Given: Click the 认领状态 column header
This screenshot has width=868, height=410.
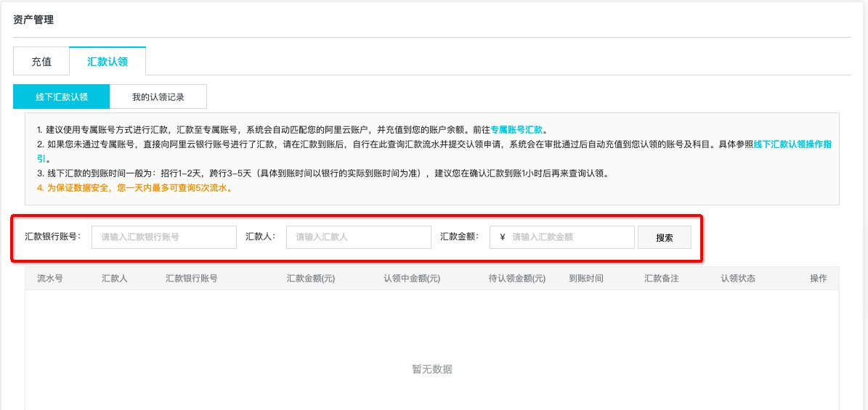Looking at the screenshot, I should pyautogui.click(x=738, y=279).
